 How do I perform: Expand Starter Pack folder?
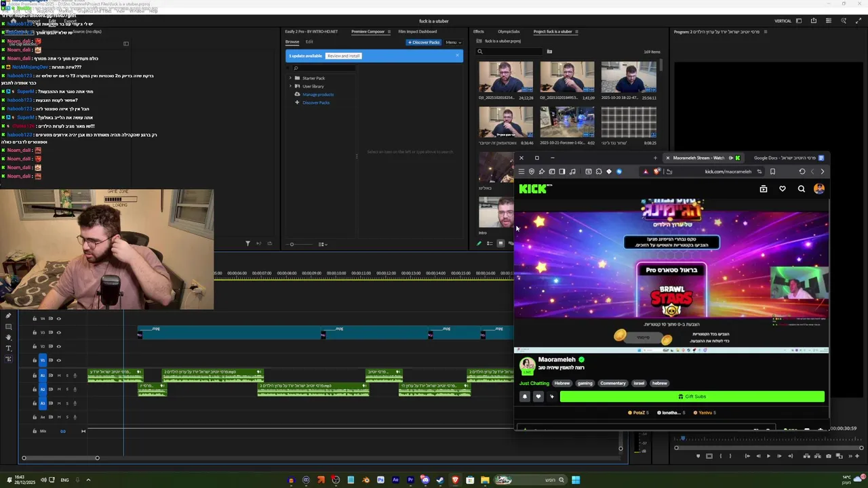[x=291, y=78]
